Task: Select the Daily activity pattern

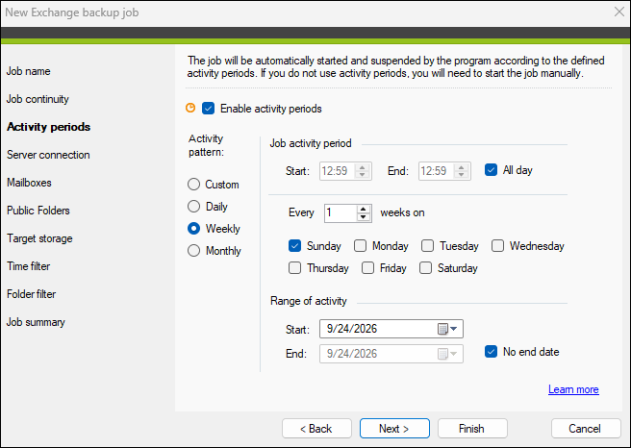Action: coord(194,206)
